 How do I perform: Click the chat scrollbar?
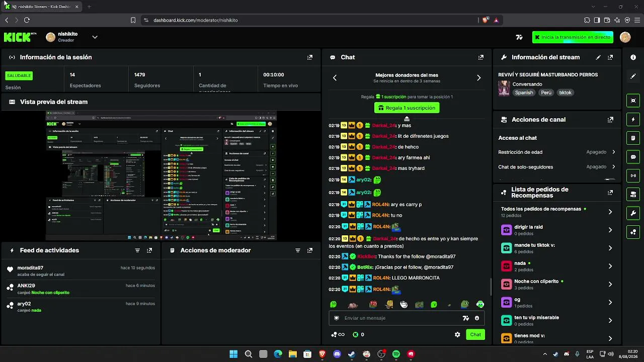click(491, 287)
